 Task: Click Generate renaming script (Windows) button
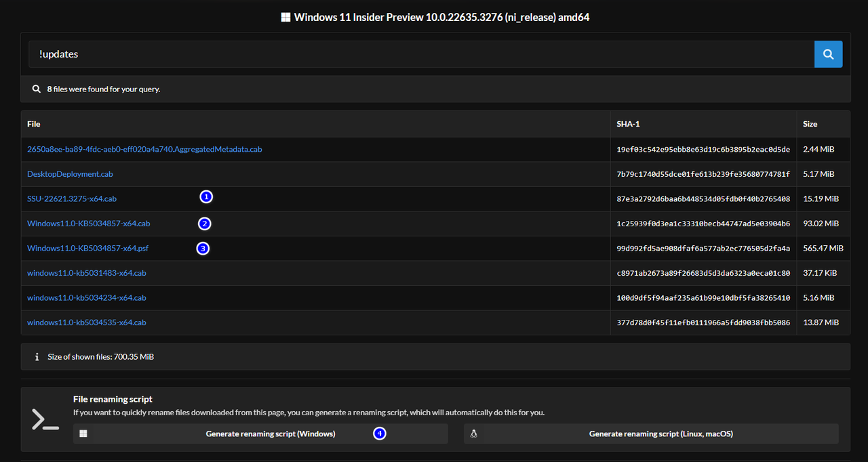tap(260, 434)
